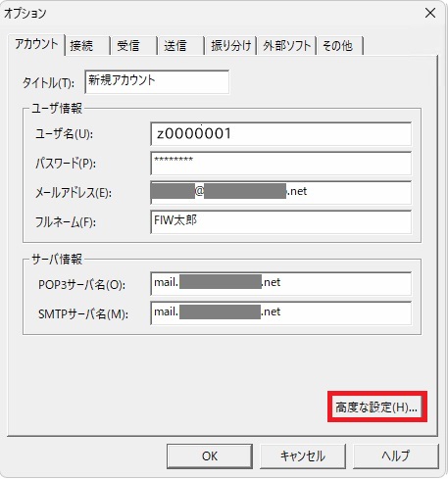Switch to the 外部ソフト tab

click(286, 46)
